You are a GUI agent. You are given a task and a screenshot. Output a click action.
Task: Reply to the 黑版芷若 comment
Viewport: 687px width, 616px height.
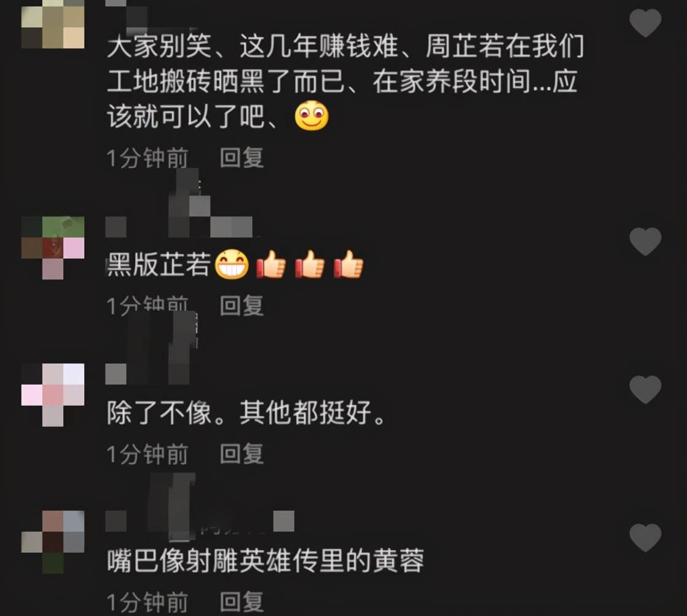[x=241, y=306]
